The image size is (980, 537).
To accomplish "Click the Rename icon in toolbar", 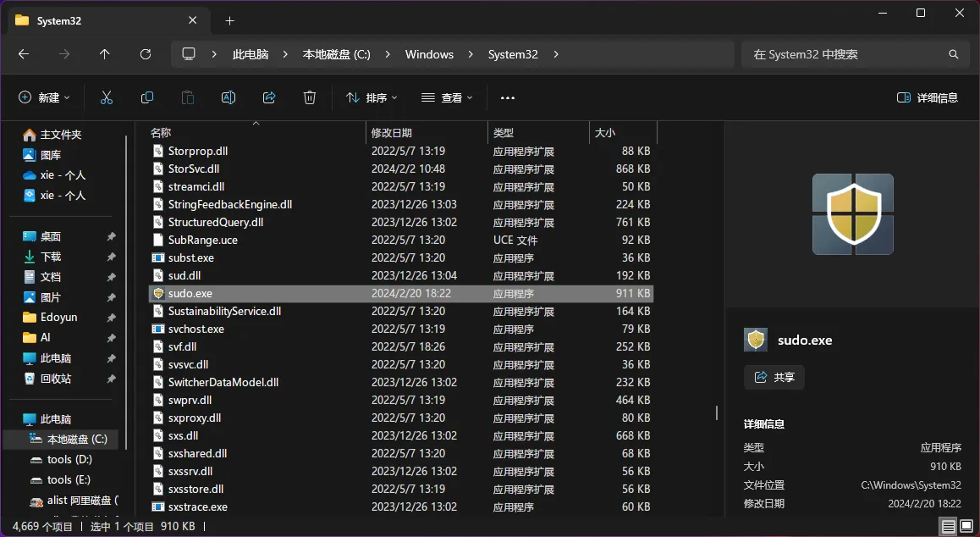I will point(228,97).
